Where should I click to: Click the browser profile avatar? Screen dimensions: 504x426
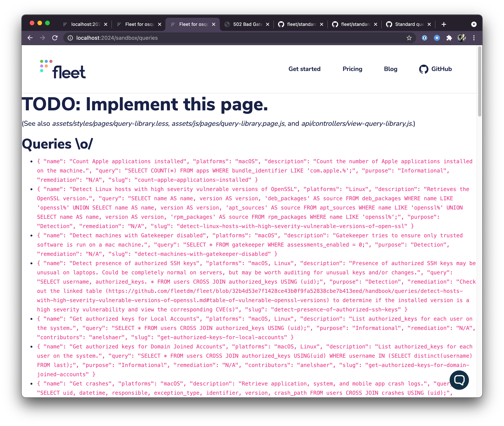coord(462,38)
